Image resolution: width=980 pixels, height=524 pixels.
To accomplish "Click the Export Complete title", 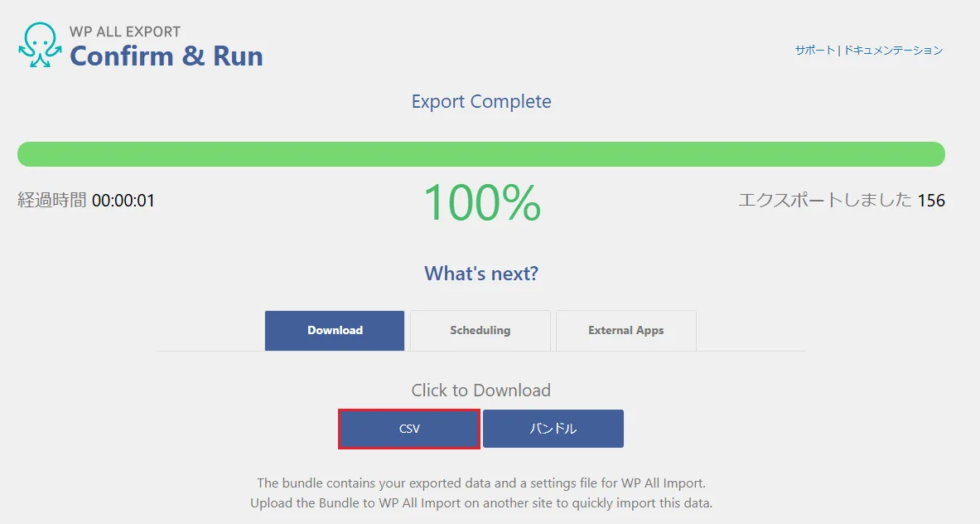I will pos(480,102).
